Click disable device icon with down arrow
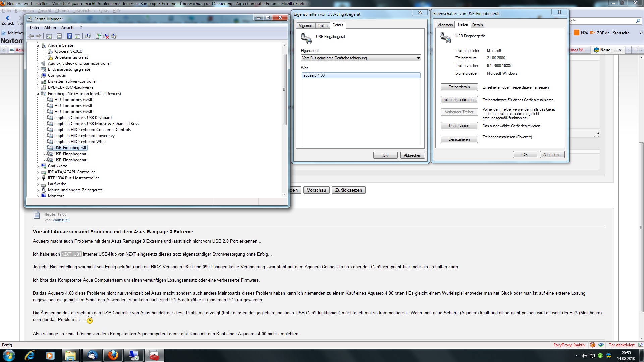 [114, 36]
